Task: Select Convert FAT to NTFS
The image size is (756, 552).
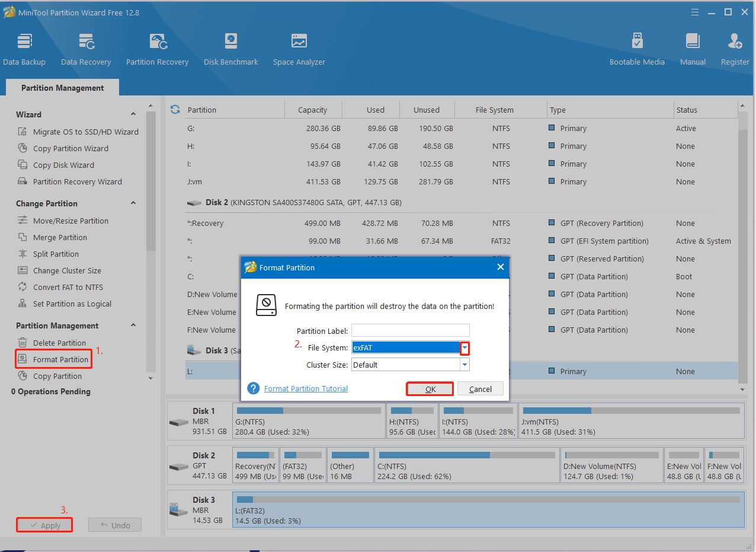Action: (60, 287)
